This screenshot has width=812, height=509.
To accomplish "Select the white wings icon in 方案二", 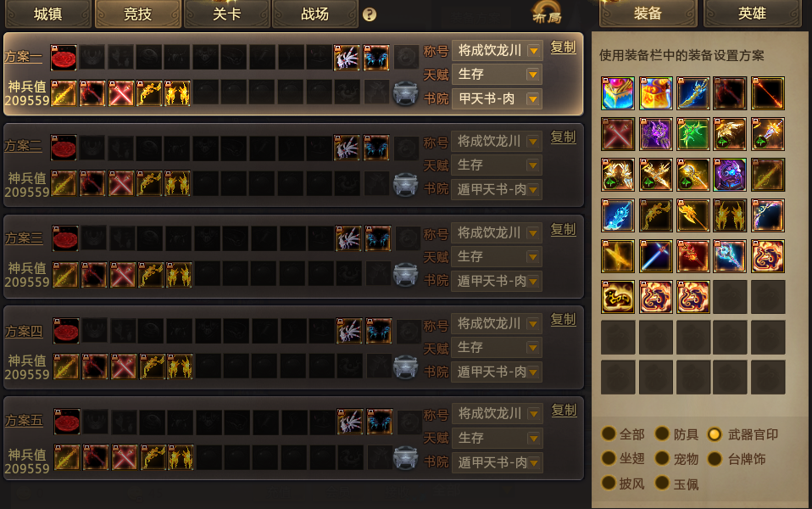I will (x=347, y=148).
